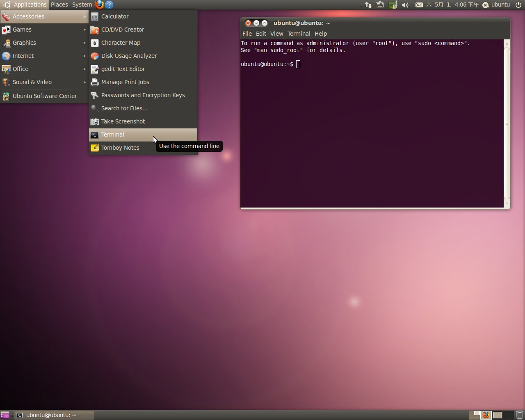Open the Help menu in the terminal window
This screenshot has width=525, height=420.
321,34
